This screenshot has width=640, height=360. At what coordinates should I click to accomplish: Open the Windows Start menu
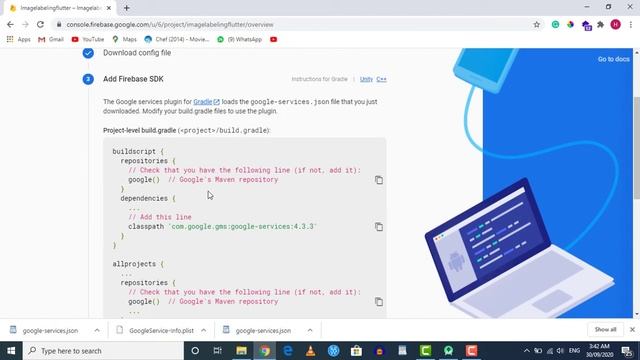(x=11, y=351)
